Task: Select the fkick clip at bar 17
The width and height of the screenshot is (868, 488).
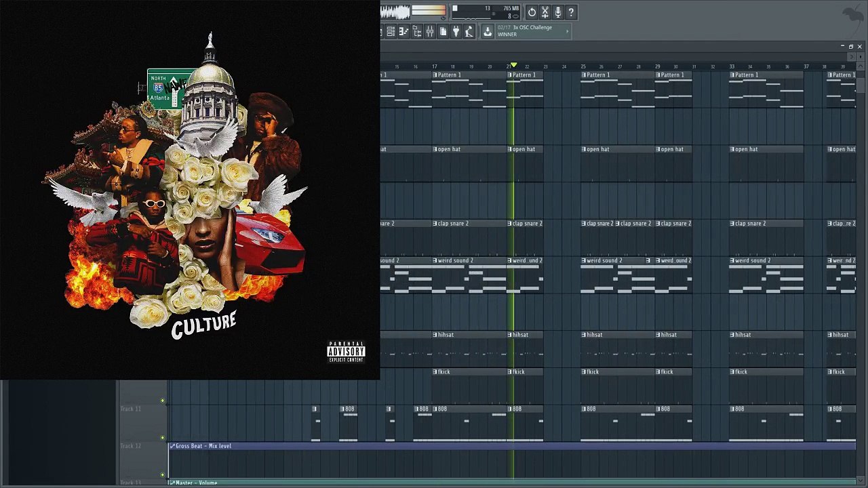Action: 469,387
